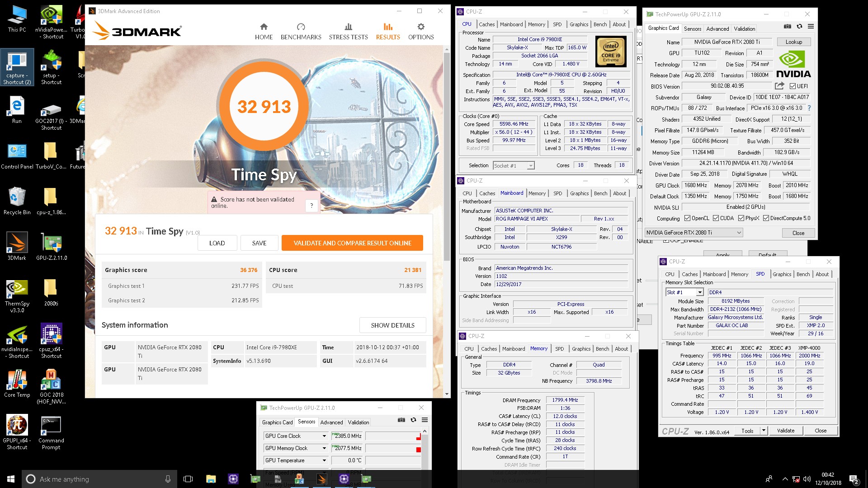Select the This PC desktop icon
Image resolution: width=868 pixels, height=488 pixels.
[x=17, y=19]
